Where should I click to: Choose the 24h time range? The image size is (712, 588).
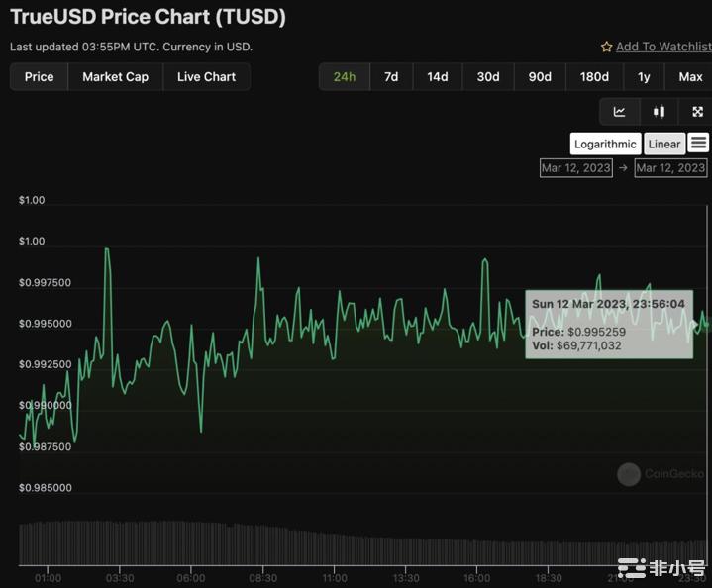point(345,77)
